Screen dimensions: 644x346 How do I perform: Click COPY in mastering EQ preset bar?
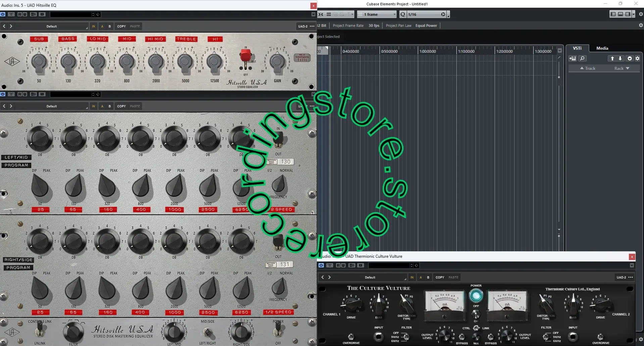(121, 106)
